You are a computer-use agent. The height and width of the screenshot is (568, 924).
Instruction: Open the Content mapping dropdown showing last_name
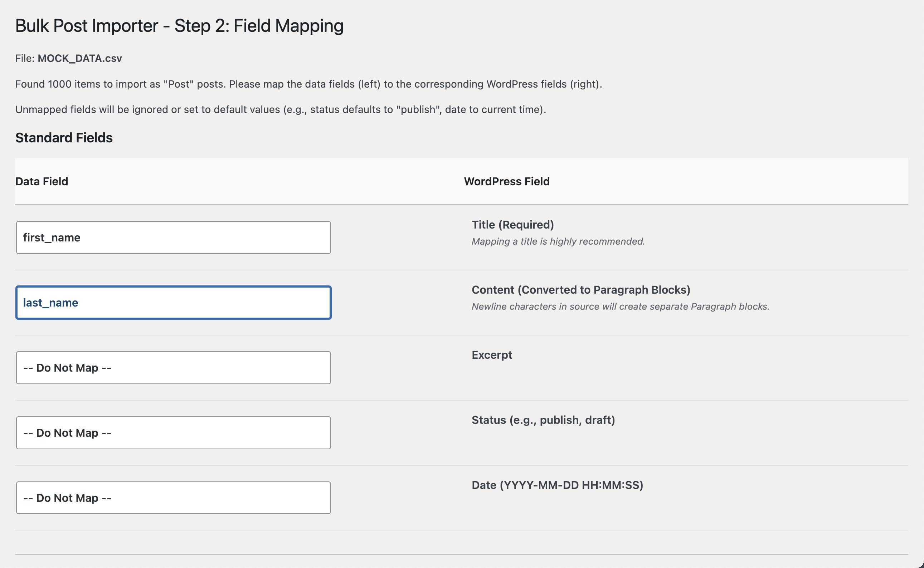tap(173, 302)
